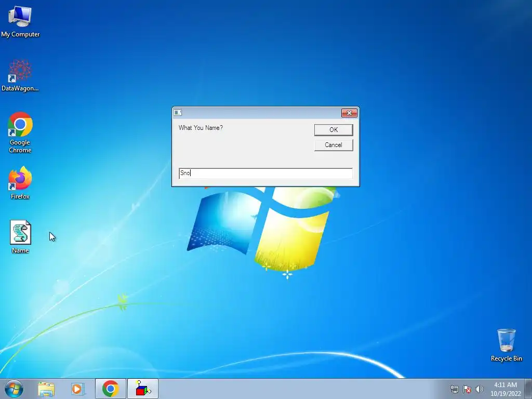Close the dialog with red X
The height and width of the screenshot is (399, 532).
[349, 113]
